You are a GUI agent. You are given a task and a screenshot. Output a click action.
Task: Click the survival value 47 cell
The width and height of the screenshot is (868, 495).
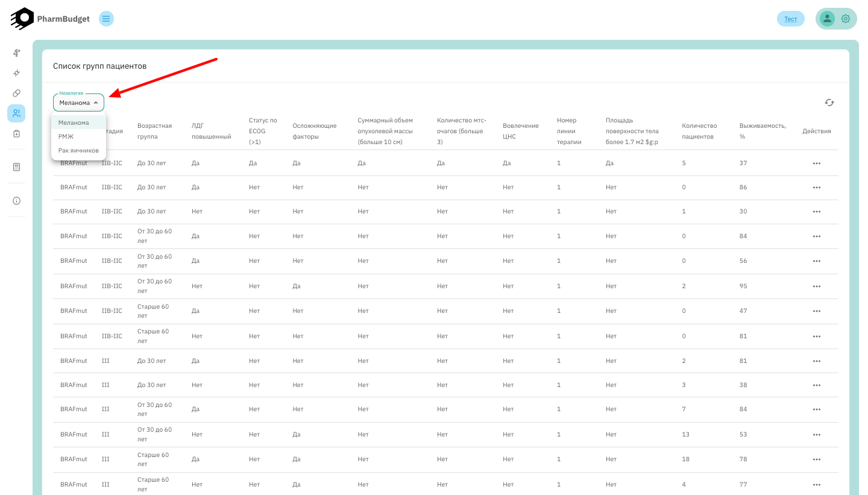click(743, 311)
